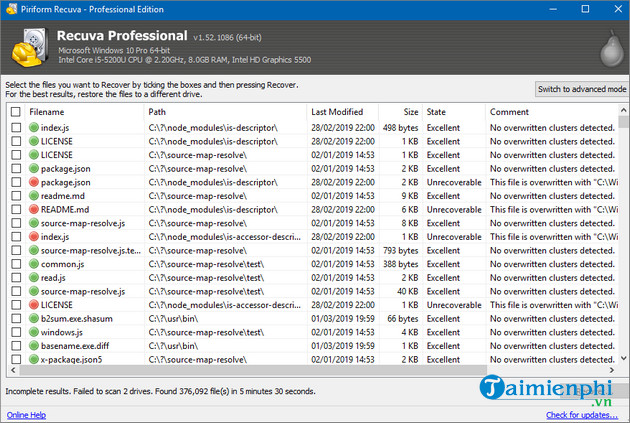Click status icon beside basename.exe.diff

pos(33,345)
